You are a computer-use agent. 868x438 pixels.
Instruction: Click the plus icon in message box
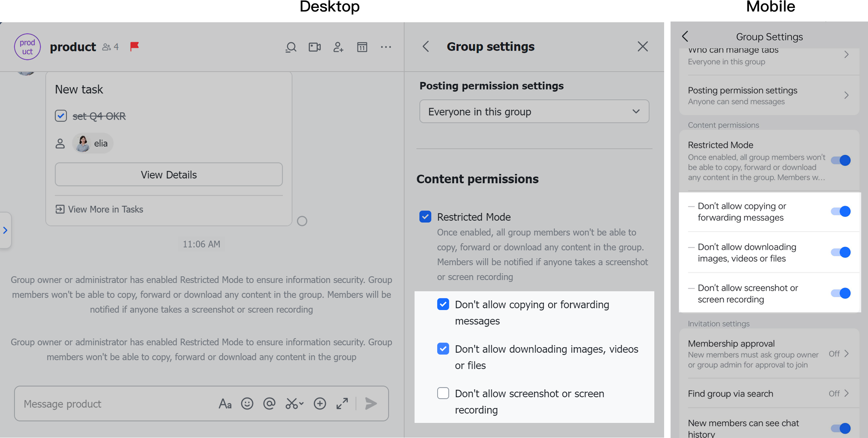(x=320, y=404)
